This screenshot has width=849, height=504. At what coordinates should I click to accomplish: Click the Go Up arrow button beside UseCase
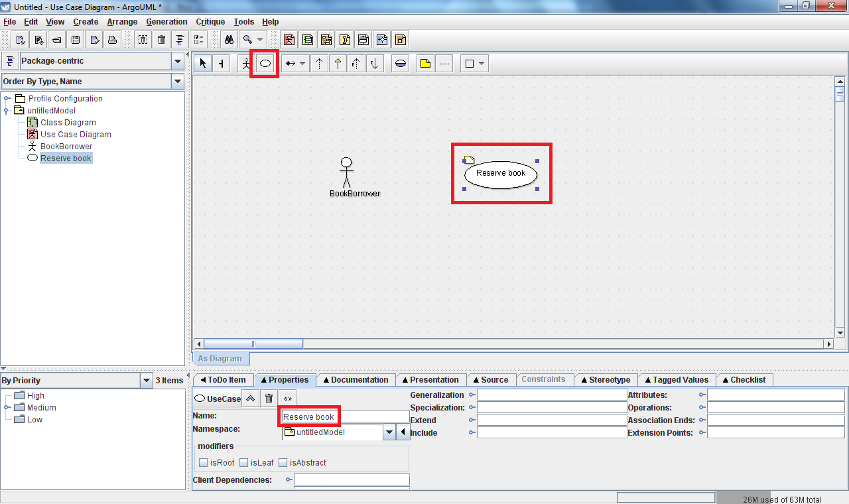coord(249,399)
